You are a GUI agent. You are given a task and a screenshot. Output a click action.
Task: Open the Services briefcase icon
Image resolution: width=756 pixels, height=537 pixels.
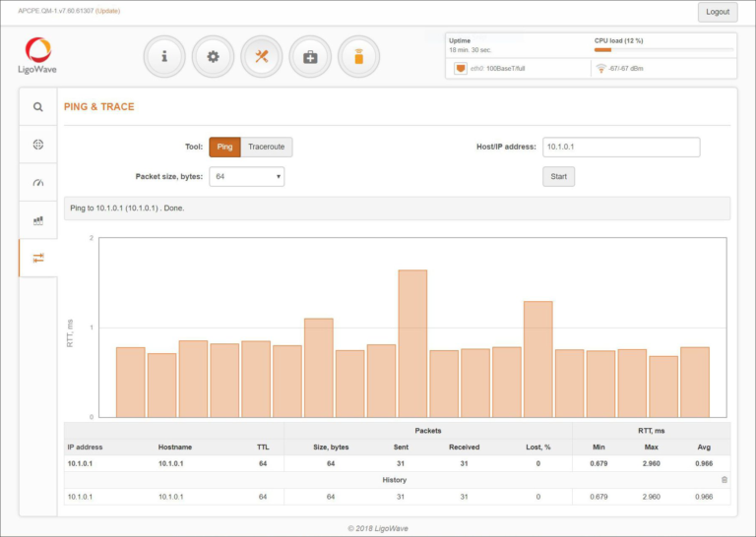click(x=310, y=57)
